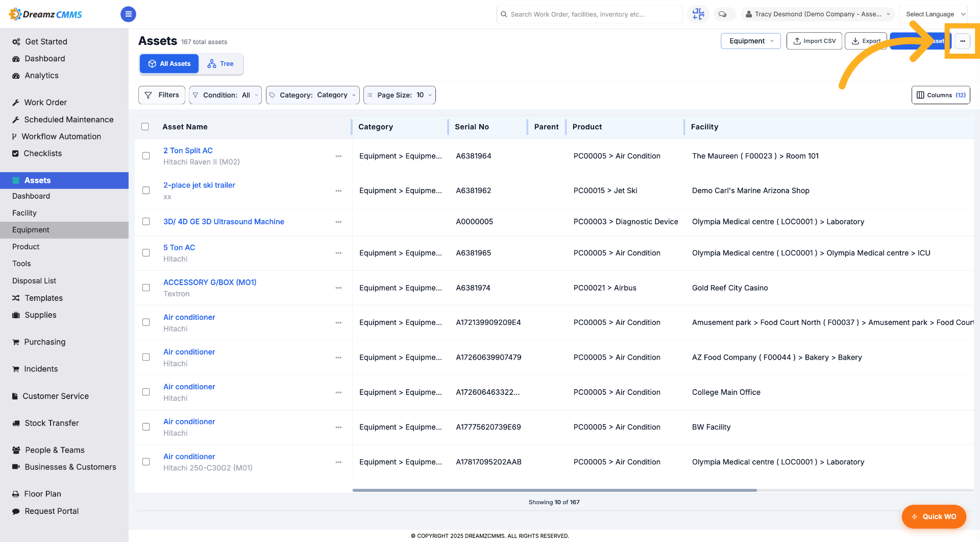This screenshot has width=980, height=542.
Task: Click the Analytics gauge icon in sidebar
Action: [16, 76]
